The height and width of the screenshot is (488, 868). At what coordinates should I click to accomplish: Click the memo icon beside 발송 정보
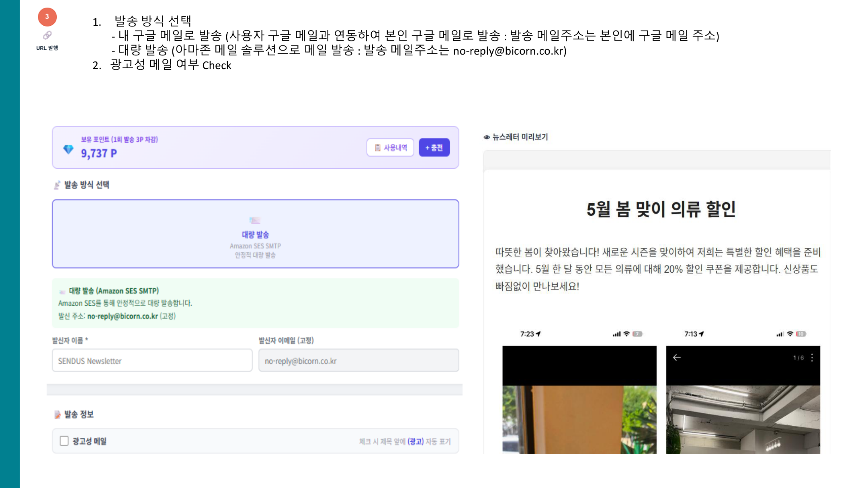click(57, 414)
